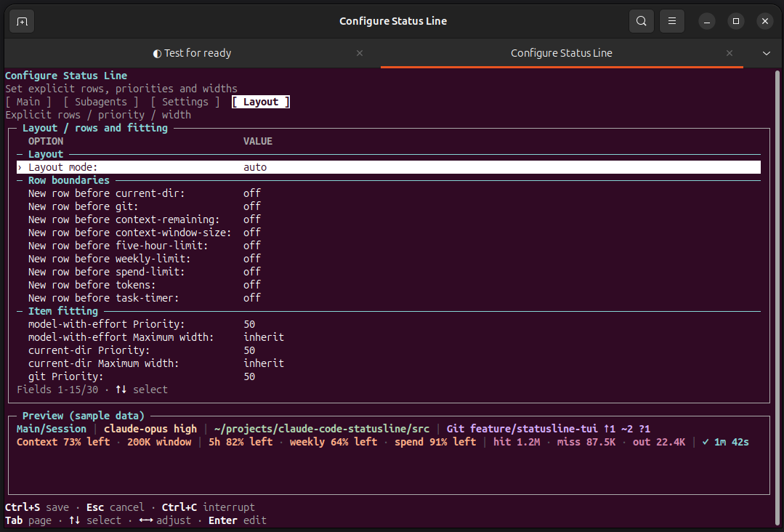Click the New row before git label

pyautogui.click(x=83, y=206)
